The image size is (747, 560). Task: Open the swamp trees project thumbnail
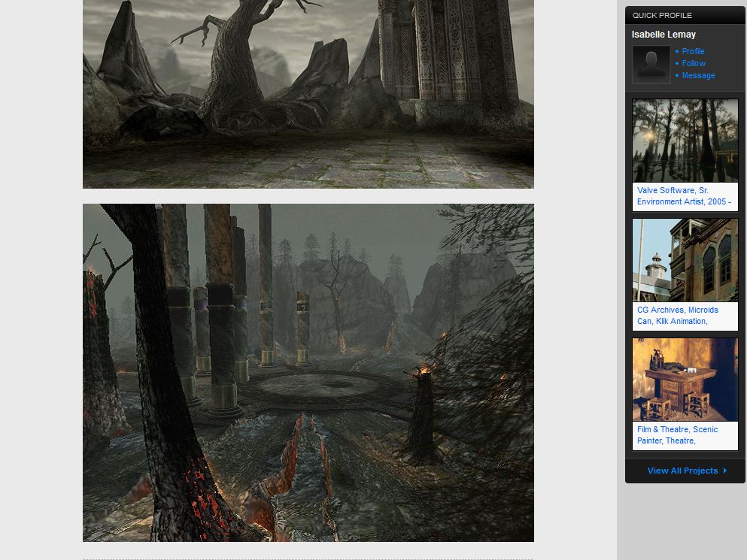click(685, 141)
